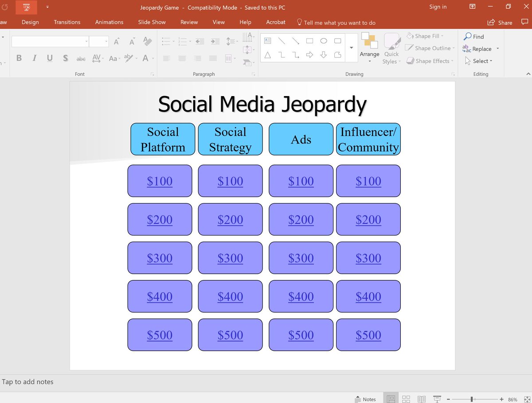
Task: Click the zoom out minus button
Action: [x=448, y=399]
